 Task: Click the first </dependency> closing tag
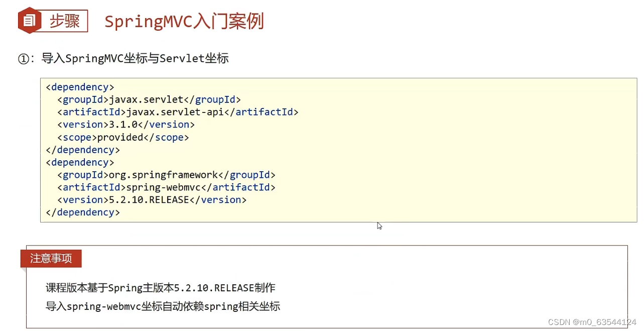click(x=83, y=150)
